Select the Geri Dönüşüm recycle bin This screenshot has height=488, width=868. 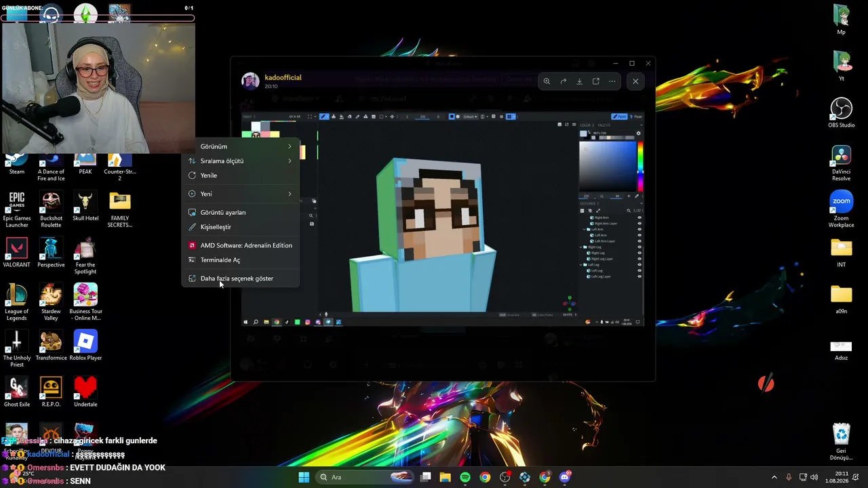[842, 442]
